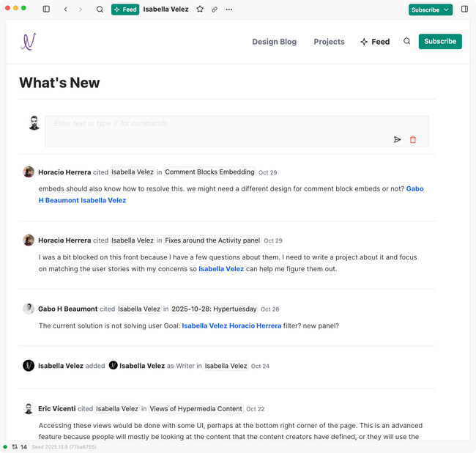The image size is (476, 453).
Task: Go back with the left chevron
Action: coord(66,10)
